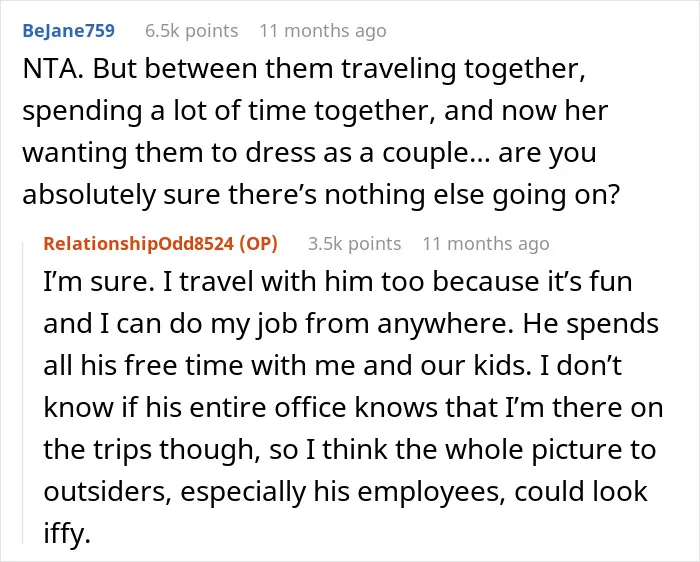Open RelationshipOdd8524's profile
The width and height of the screenshot is (700, 562).
(x=138, y=244)
